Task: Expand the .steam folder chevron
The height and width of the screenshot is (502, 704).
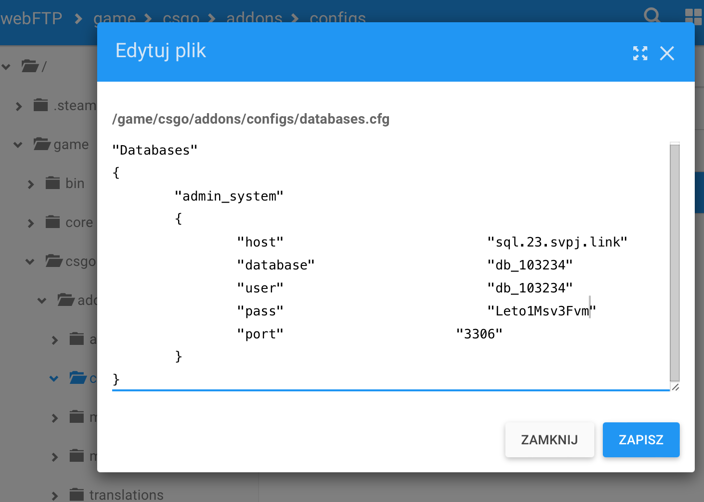Action: [x=18, y=106]
